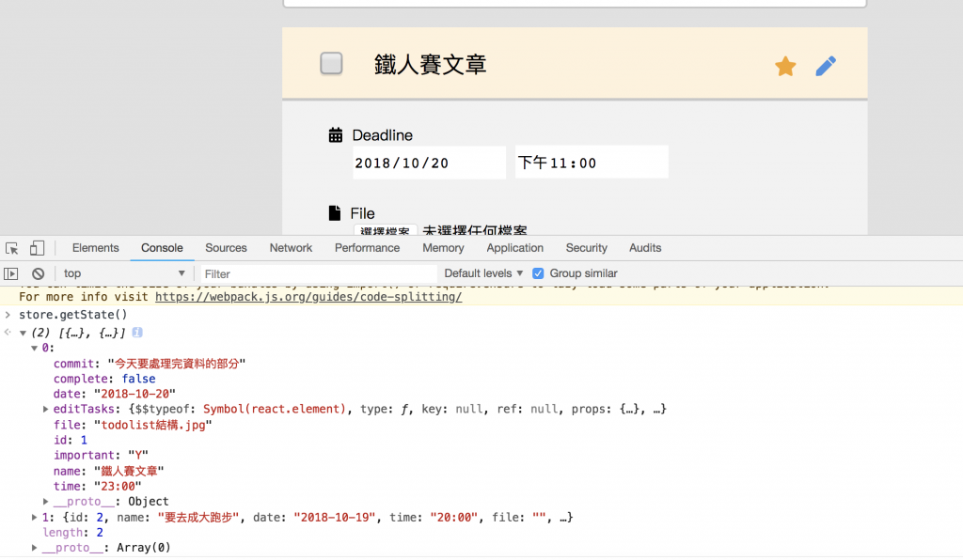963x560 pixels.
Task: Open the Network tab
Action: (x=291, y=248)
